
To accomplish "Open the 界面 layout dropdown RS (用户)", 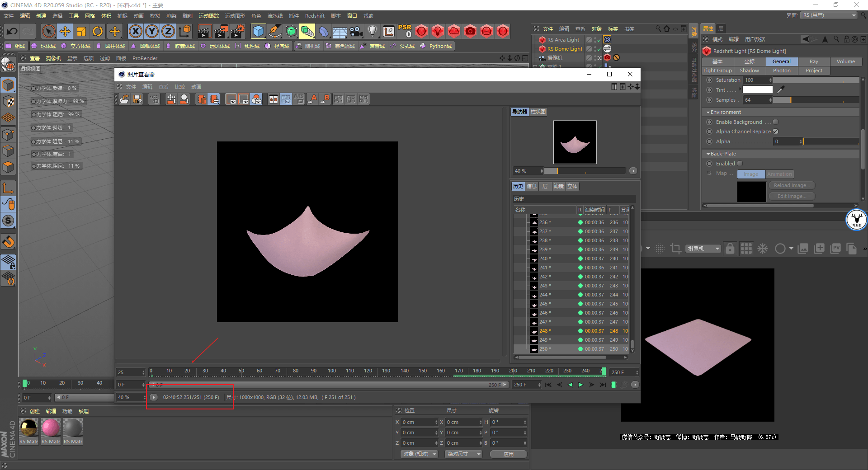I will 829,15.
